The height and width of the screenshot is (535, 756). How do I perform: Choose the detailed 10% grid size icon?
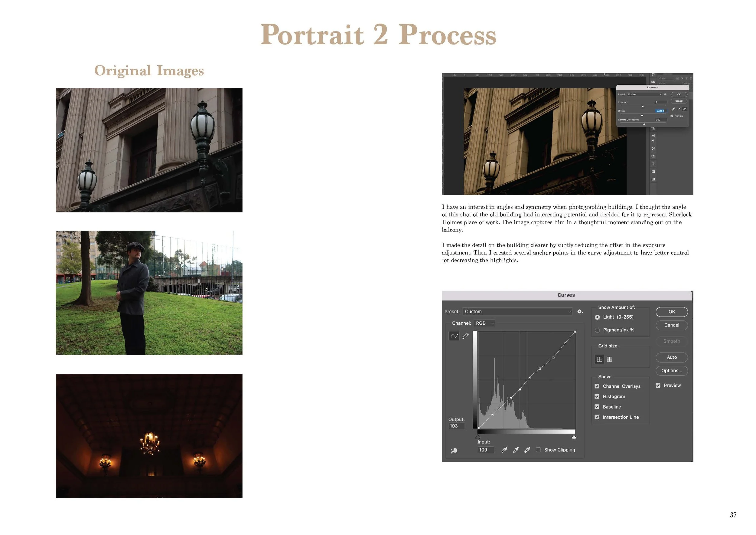click(x=609, y=359)
